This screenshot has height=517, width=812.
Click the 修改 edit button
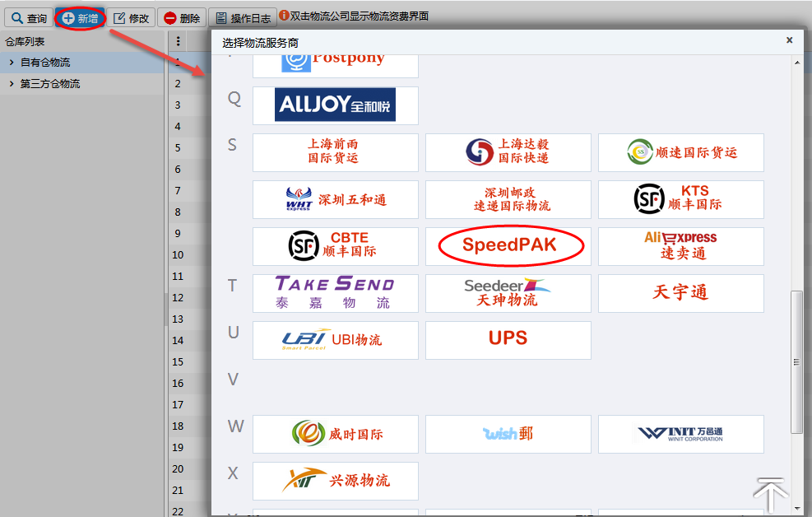click(132, 18)
